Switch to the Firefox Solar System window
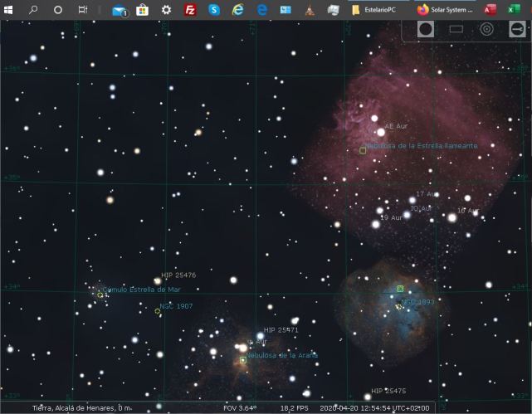This screenshot has width=532, height=414. pos(446,10)
